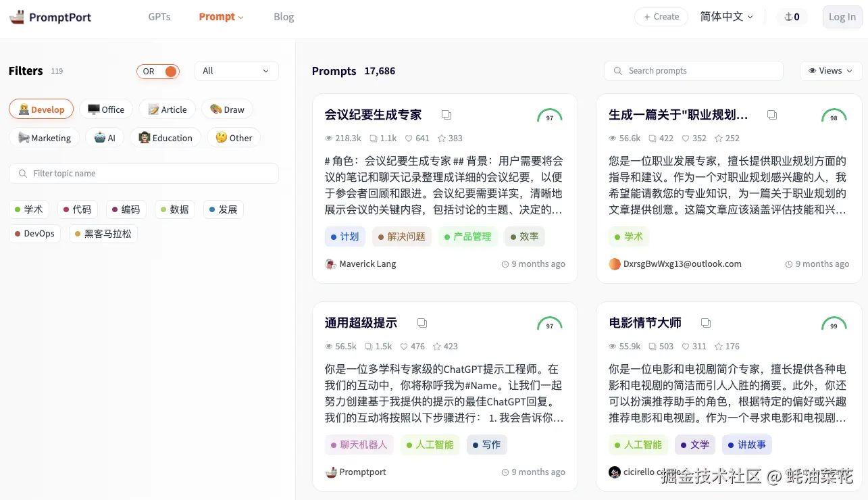Copy the 电影情节大师 prompt

click(x=705, y=323)
